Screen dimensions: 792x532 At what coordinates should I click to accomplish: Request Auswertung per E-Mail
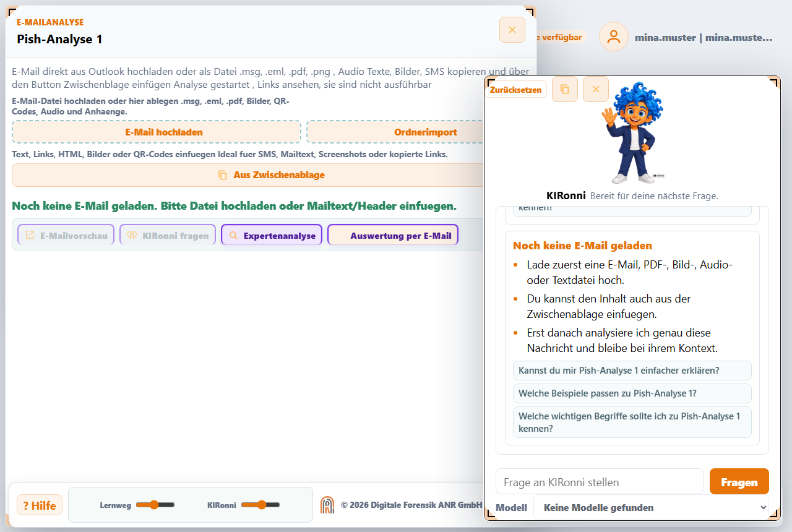pyautogui.click(x=393, y=235)
